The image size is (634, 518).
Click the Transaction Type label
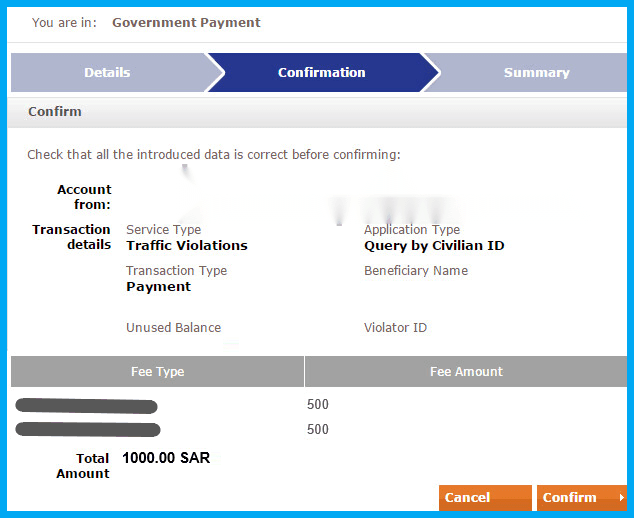(176, 271)
